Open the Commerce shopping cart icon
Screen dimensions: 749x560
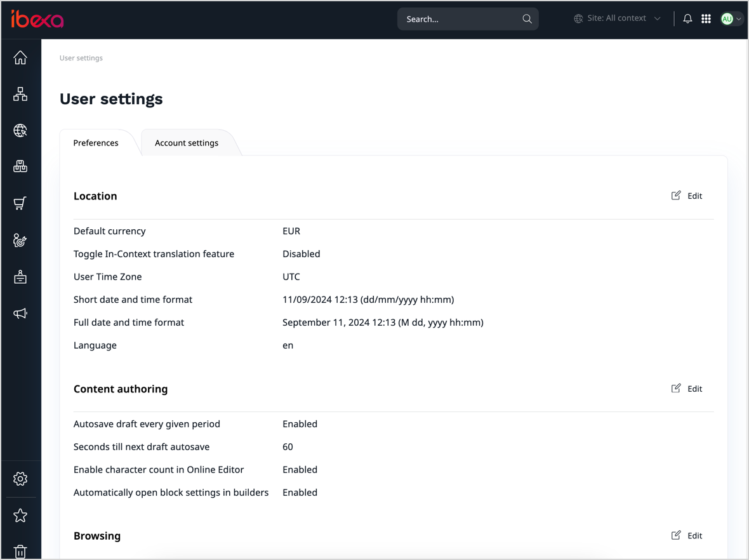pyautogui.click(x=20, y=203)
